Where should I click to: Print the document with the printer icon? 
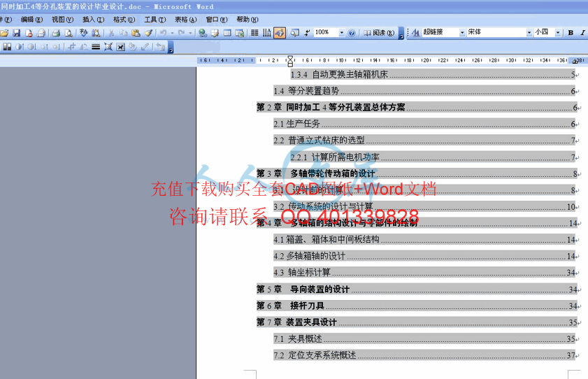pyautogui.click(x=56, y=33)
